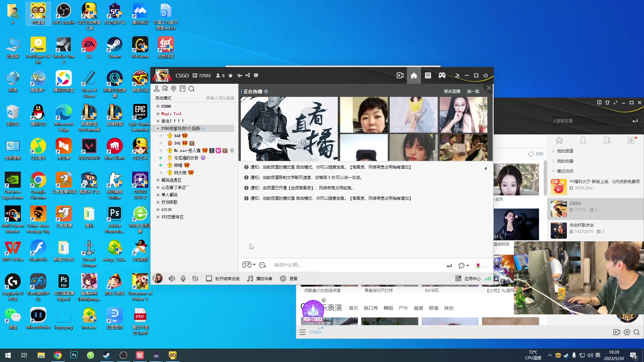644x362 pixels.
Task: Open the 5E platform taskbar icon
Action: click(x=156, y=355)
